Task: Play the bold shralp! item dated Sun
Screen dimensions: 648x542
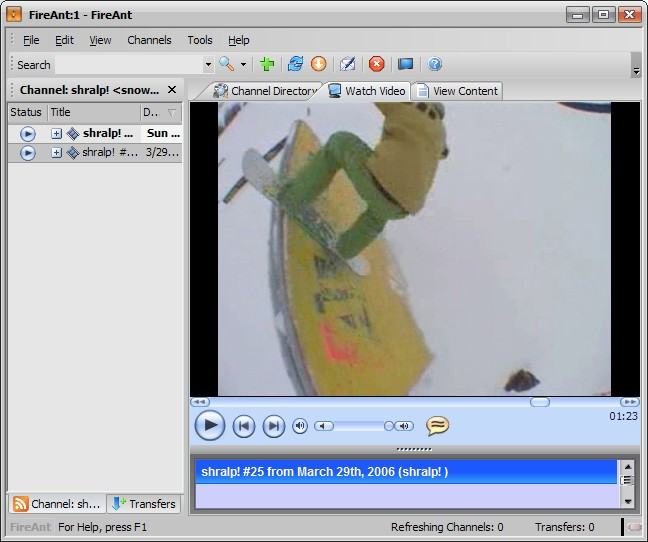Action: [x=28, y=134]
